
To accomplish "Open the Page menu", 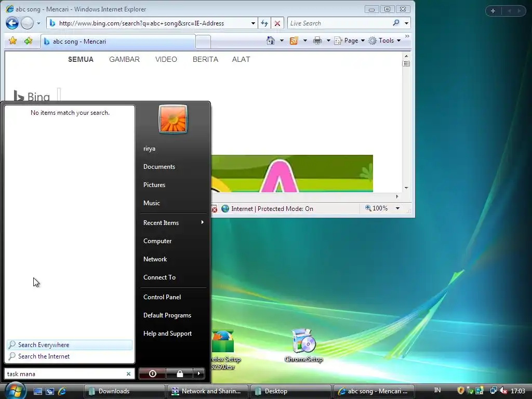I will tap(349, 41).
